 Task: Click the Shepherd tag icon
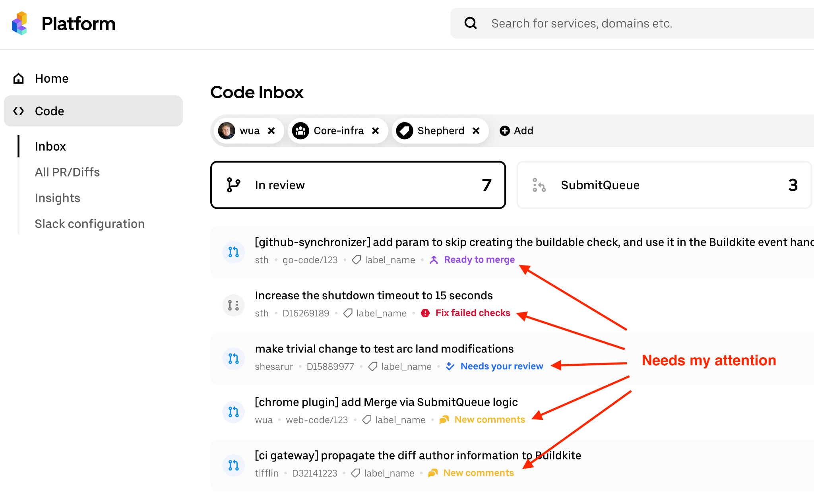[405, 131]
